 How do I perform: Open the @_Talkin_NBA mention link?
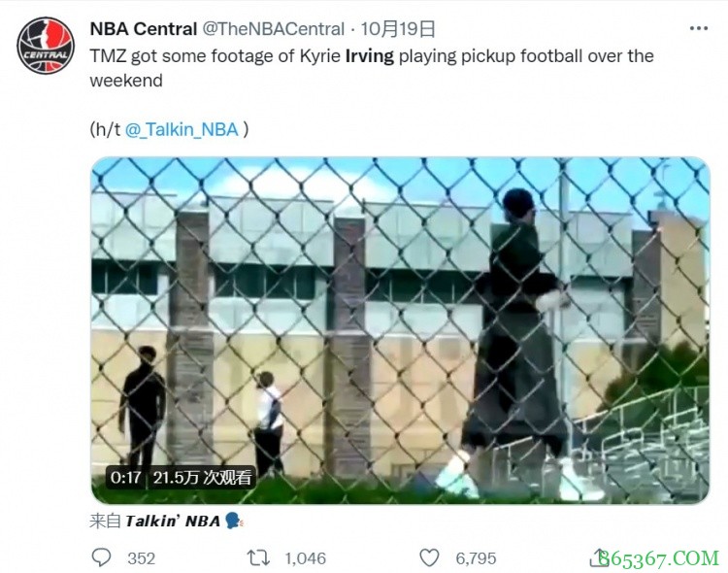coord(182,129)
